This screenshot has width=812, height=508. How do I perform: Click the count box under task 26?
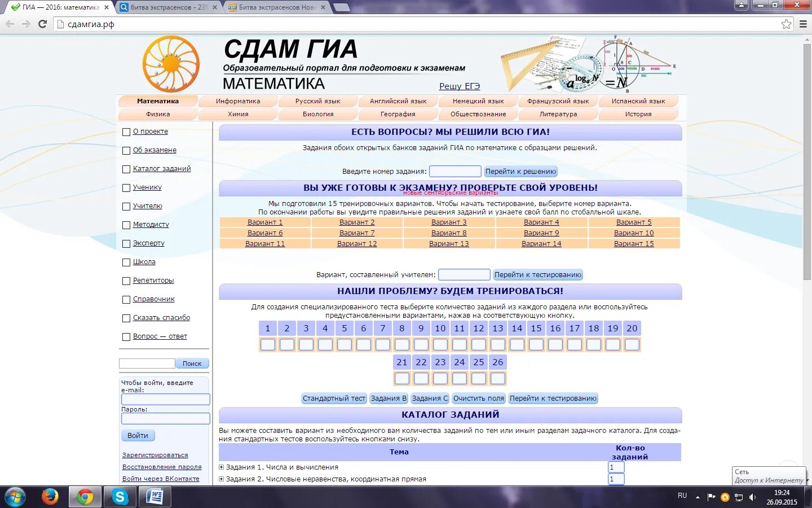498,378
